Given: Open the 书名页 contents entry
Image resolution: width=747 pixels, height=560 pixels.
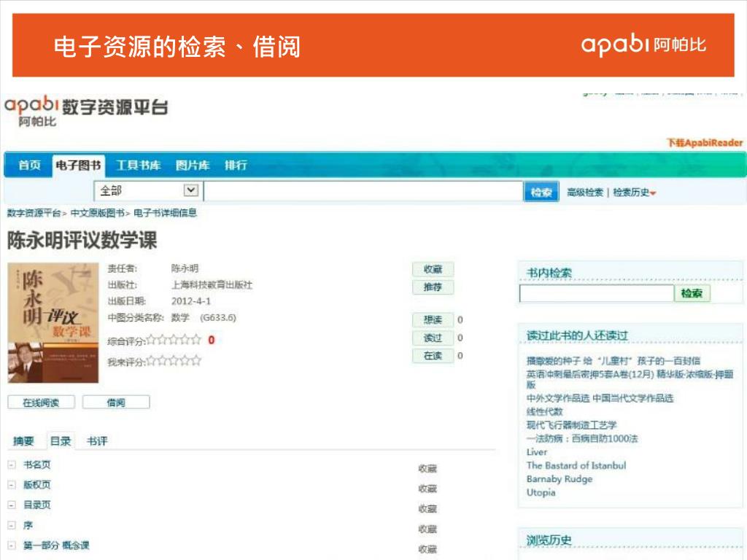Looking at the screenshot, I should point(37,464).
